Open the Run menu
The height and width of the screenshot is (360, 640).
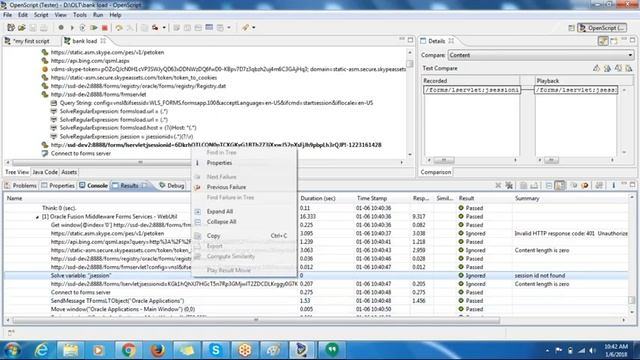click(x=98, y=15)
